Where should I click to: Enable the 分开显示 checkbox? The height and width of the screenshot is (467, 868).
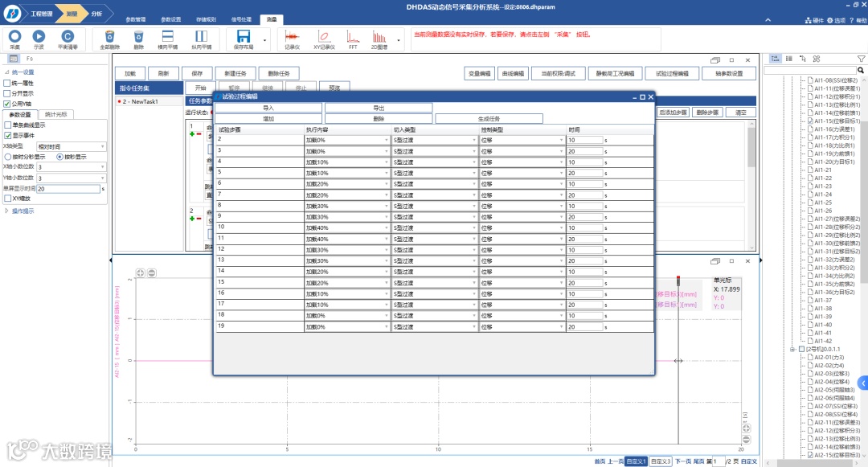7,93
